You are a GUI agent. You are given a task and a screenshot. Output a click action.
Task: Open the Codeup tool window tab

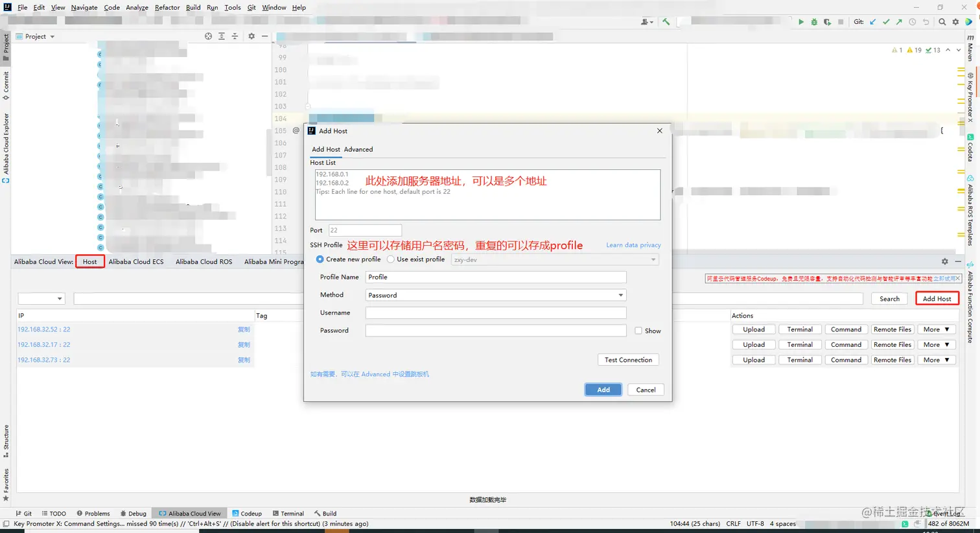point(247,513)
